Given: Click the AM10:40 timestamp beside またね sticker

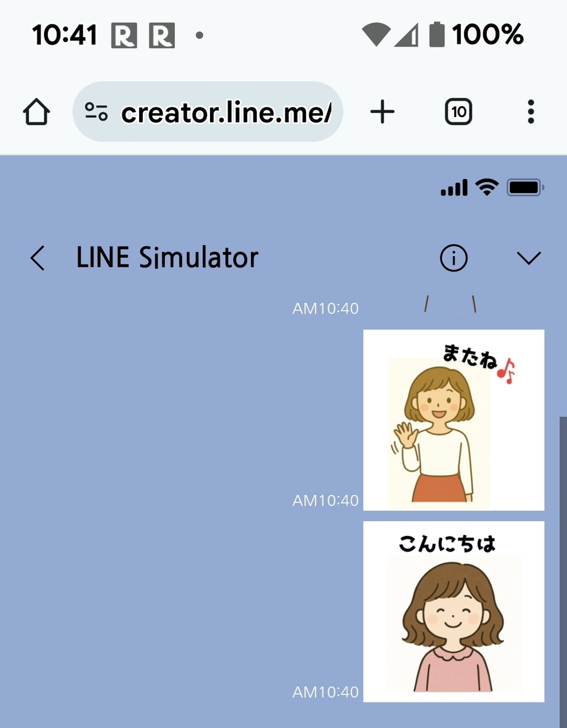Looking at the screenshot, I should point(325,500).
